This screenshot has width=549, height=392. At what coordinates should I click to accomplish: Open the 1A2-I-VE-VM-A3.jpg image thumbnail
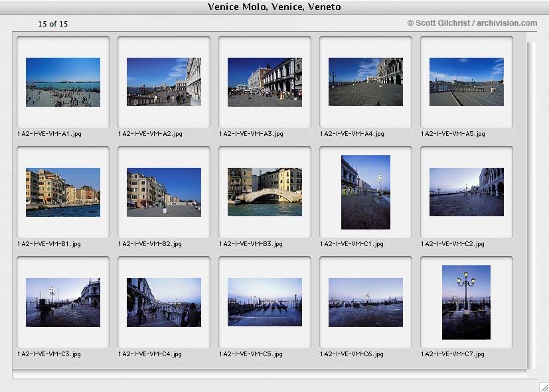[265, 82]
